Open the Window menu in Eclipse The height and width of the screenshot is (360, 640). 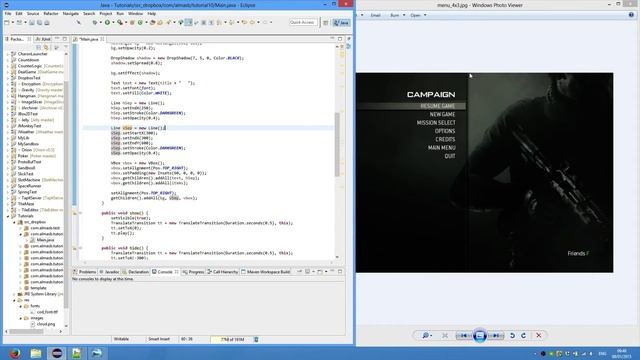[x=136, y=13]
